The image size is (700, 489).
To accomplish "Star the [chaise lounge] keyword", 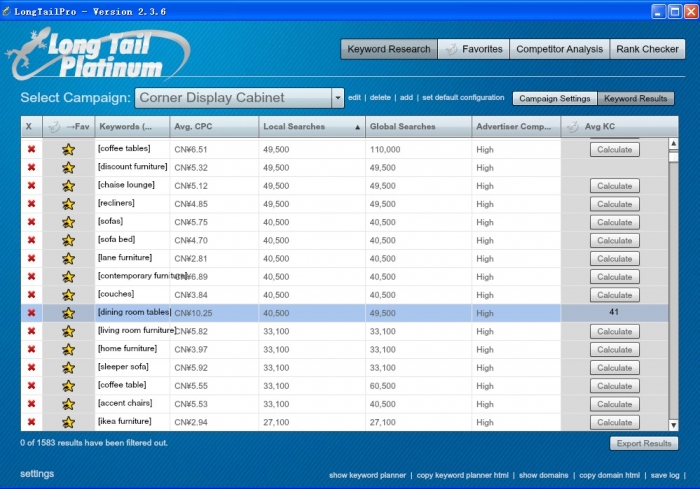I will [x=68, y=185].
